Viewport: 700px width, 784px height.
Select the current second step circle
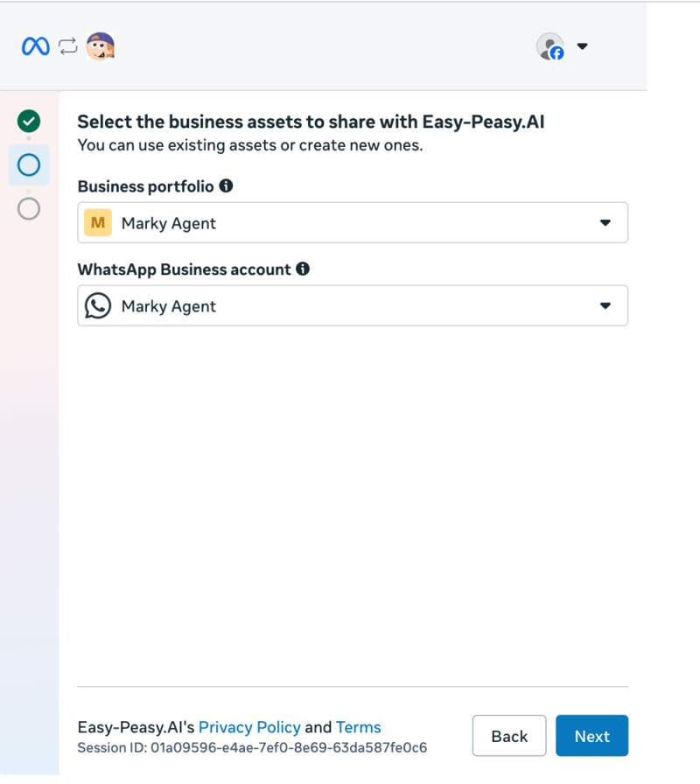(x=29, y=165)
